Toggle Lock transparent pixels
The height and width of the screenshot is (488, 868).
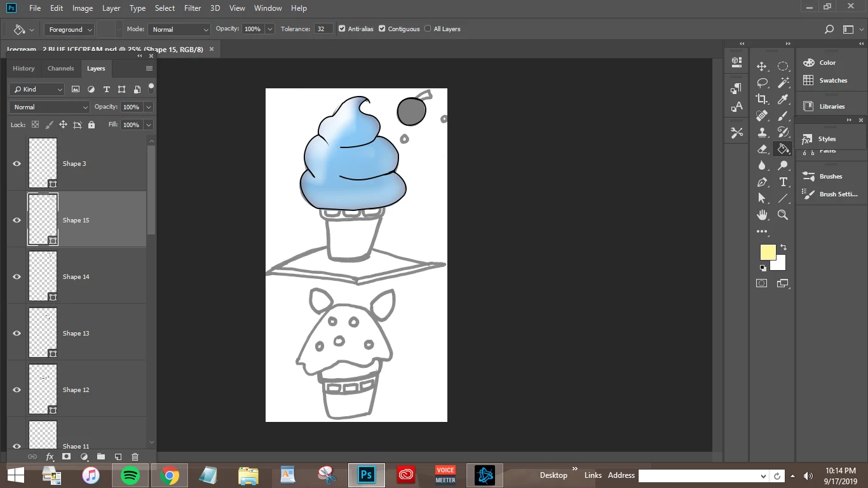[x=35, y=125]
